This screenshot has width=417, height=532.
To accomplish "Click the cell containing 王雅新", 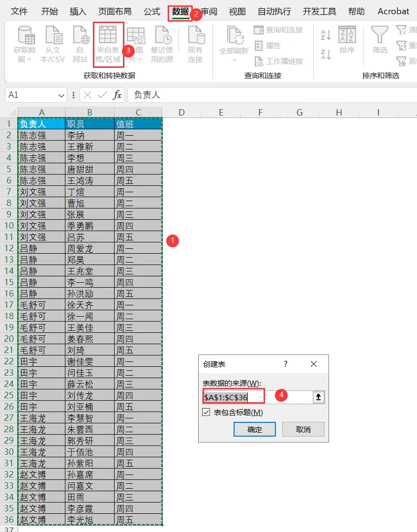I will click(89, 147).
